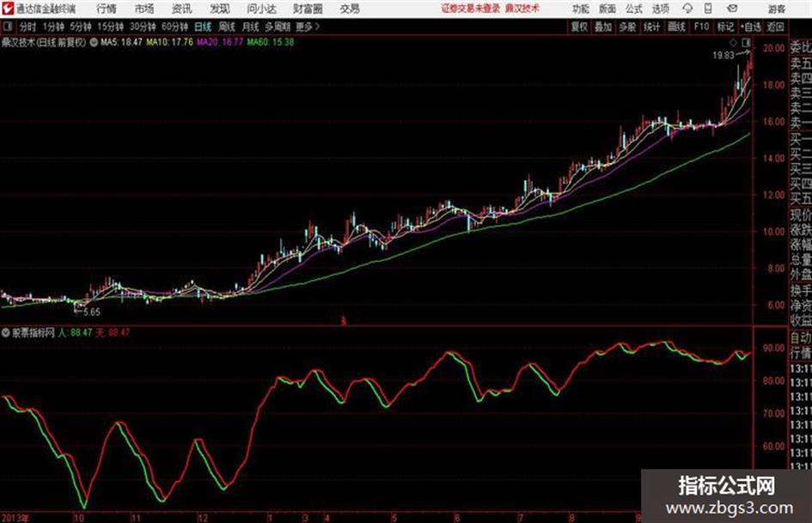
Task: Click the 人: 88.47 indicator value
Action: (75, 332)
